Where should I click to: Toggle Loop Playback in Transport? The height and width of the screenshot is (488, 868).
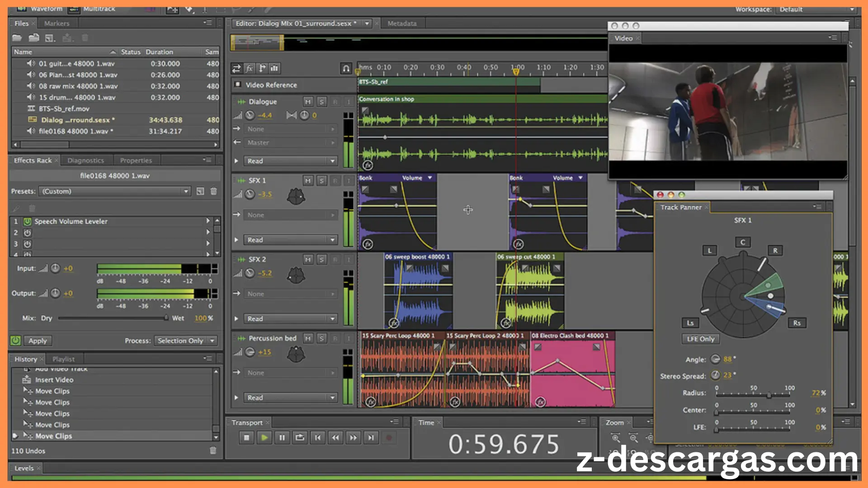(x=300, y=437)
